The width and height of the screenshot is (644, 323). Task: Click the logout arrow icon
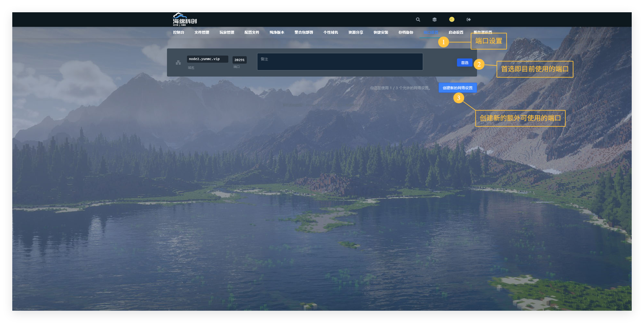[x=469, y=19]
